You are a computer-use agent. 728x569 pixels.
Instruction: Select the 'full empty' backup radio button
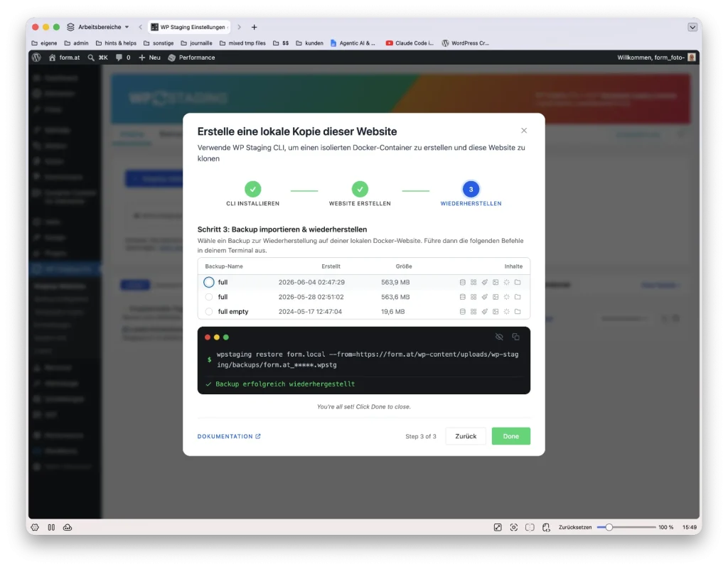click(x=209, y=312)
